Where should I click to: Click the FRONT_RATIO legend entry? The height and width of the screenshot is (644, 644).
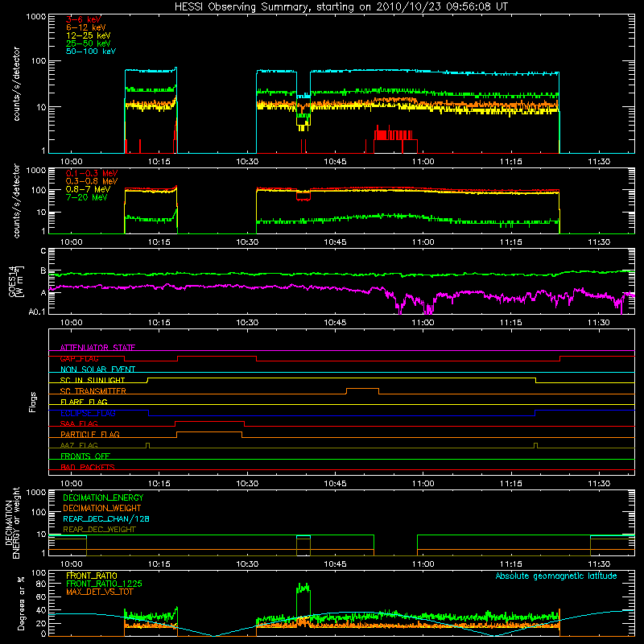coord(92,576)
